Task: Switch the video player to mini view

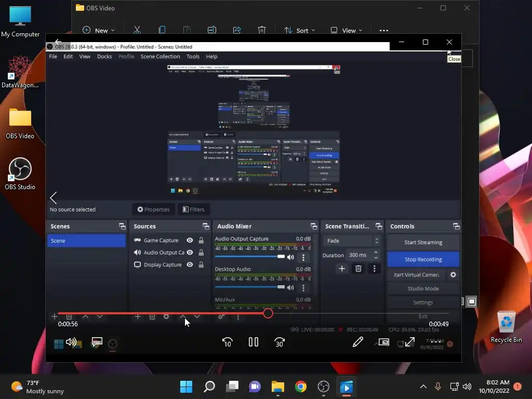Action: click(x=384, y=342)
